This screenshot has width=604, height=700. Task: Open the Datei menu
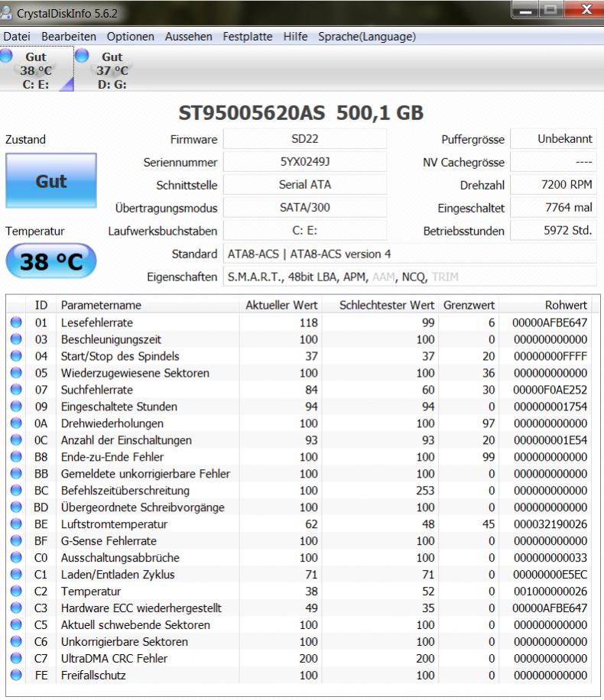pos(17,36)
